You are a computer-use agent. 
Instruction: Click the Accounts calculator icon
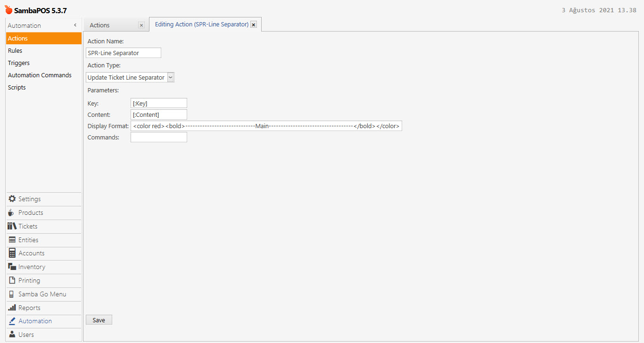[12, 253]
